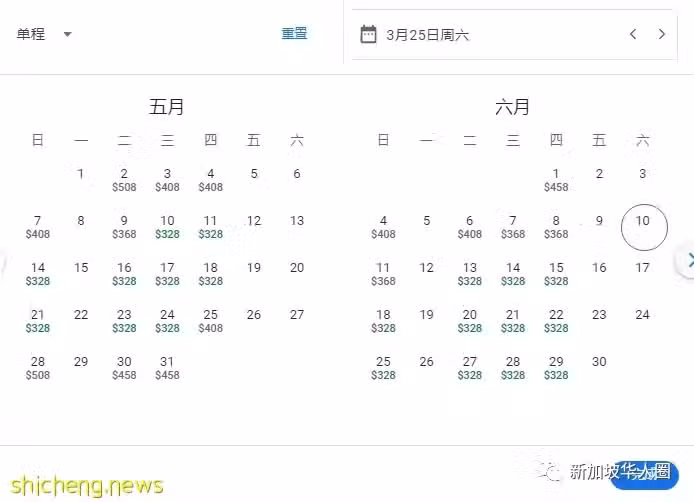
Task: Select June 11 priced $368
Action: (x=383, y=274)
